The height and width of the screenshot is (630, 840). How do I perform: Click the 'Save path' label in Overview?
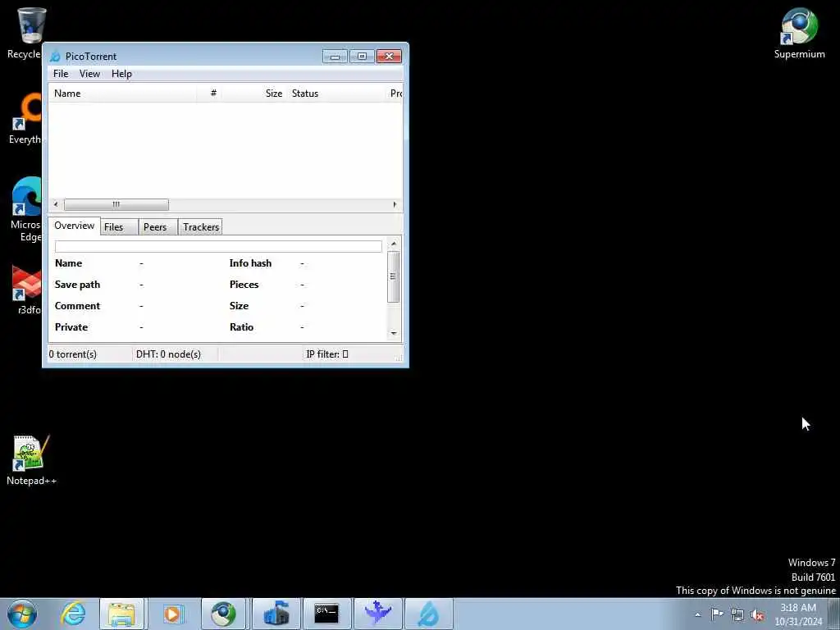point(77,285)
